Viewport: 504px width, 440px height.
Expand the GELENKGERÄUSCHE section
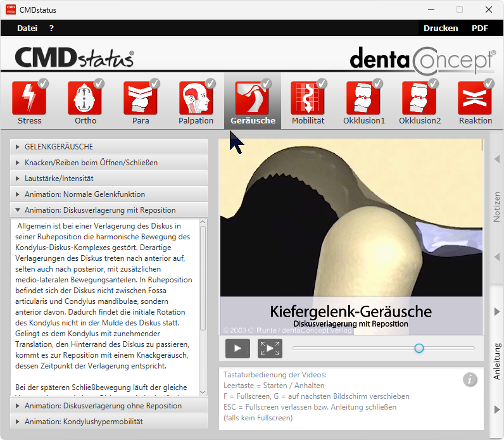[x=109, y=147]
